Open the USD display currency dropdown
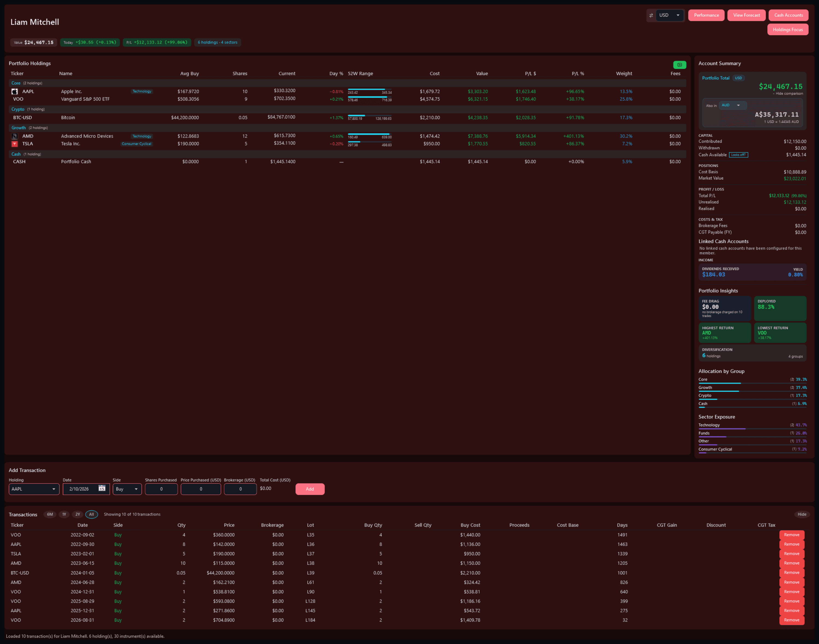Viewport: 819px width, 644px height. (669, 16)
